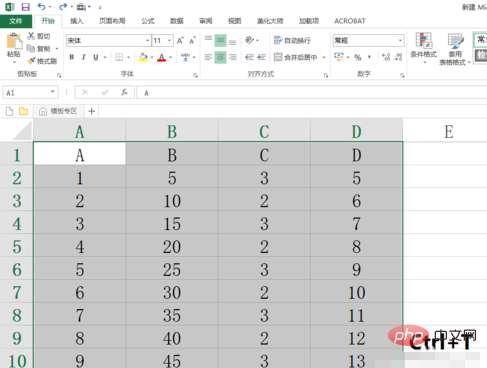Open text orientation options
This screenshot has width=487, height=368.
(x=252, y=40)
